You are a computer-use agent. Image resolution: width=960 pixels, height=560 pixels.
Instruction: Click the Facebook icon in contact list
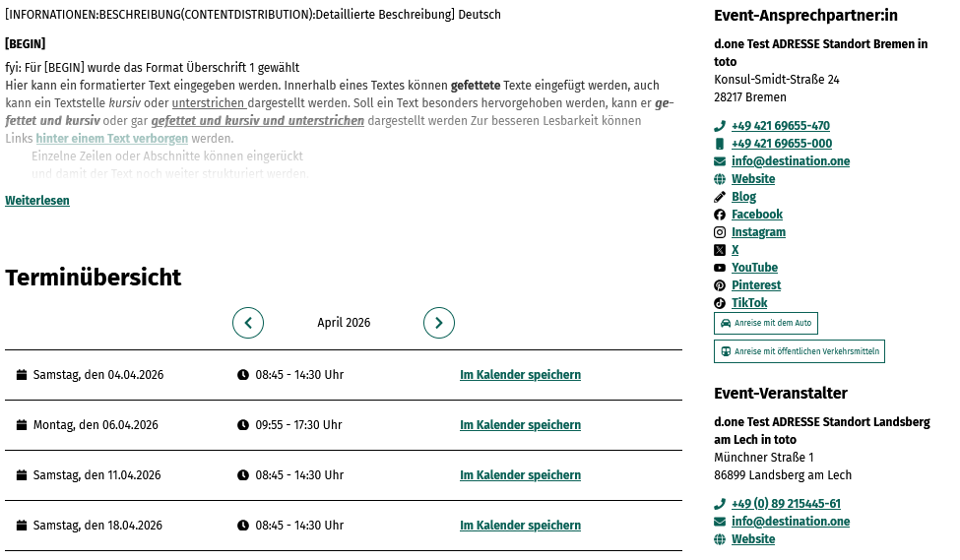click(720, 215)
